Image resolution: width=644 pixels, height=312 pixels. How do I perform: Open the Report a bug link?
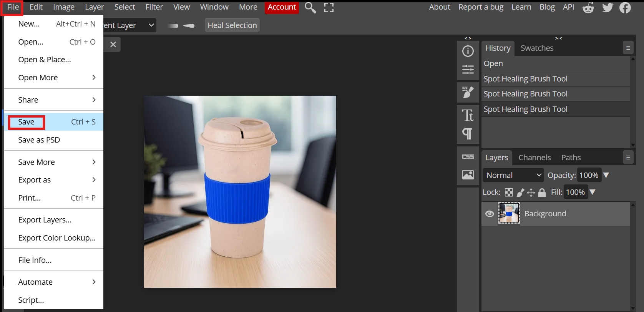(481, 7)
